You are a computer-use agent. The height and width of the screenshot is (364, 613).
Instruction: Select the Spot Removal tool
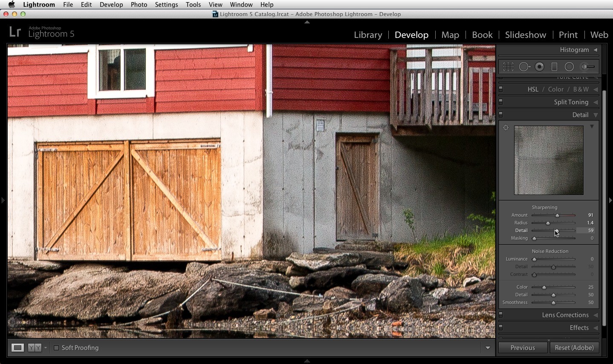[x=524, y=67]
